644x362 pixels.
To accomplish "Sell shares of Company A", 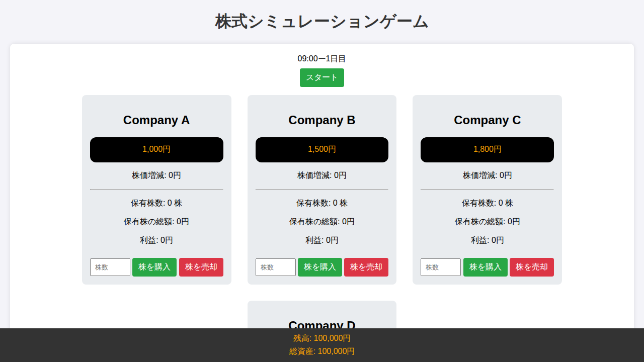I will (201, 267).
